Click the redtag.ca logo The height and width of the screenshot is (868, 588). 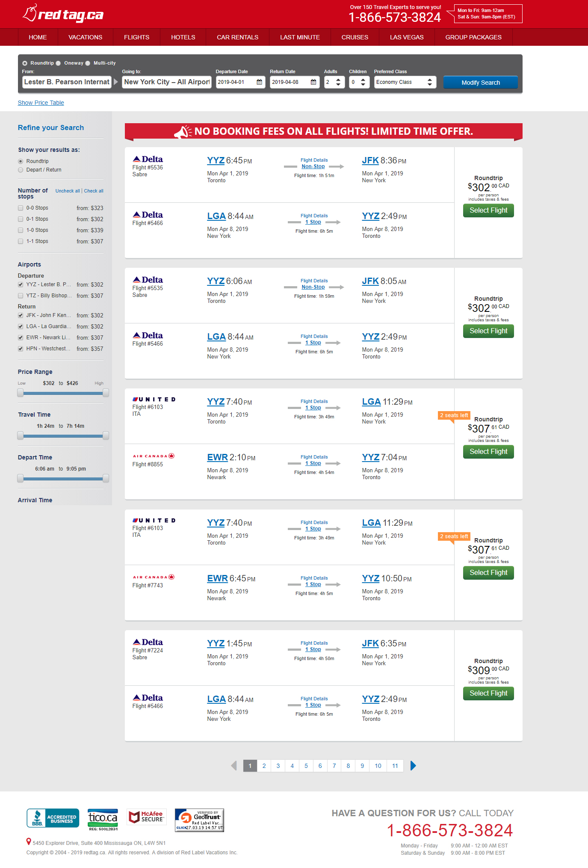tap(63, 15)
